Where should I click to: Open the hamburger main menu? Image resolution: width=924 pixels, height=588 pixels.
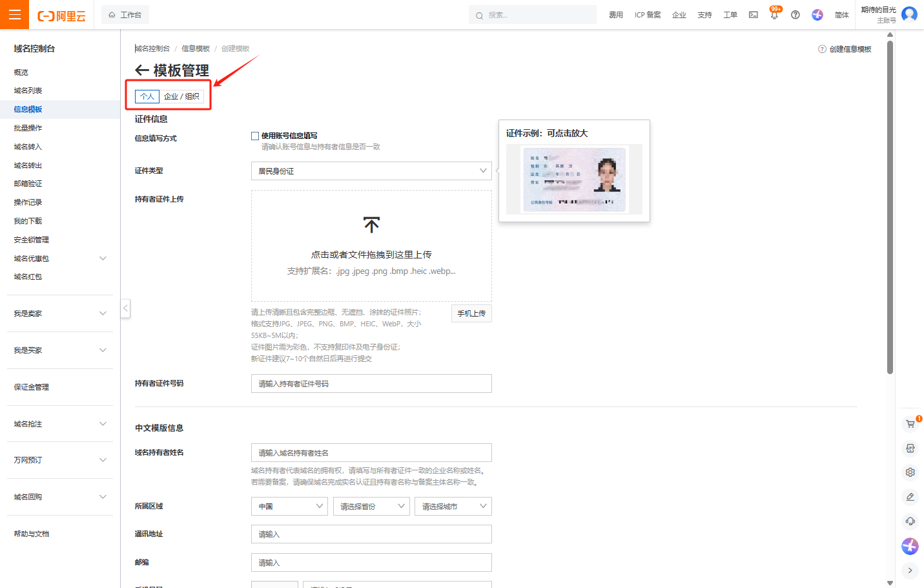[x=14, y=14]
